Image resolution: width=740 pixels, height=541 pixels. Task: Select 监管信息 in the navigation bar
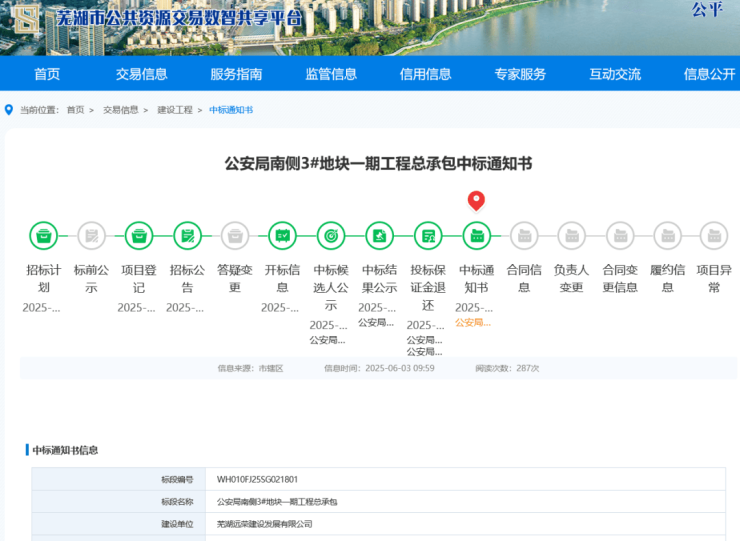pyautogui.click(x=331, y=74)
